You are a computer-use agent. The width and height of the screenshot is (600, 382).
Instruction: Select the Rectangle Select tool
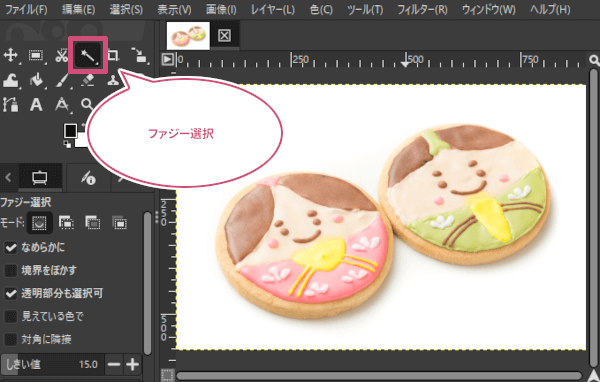(x=36, y=56)
